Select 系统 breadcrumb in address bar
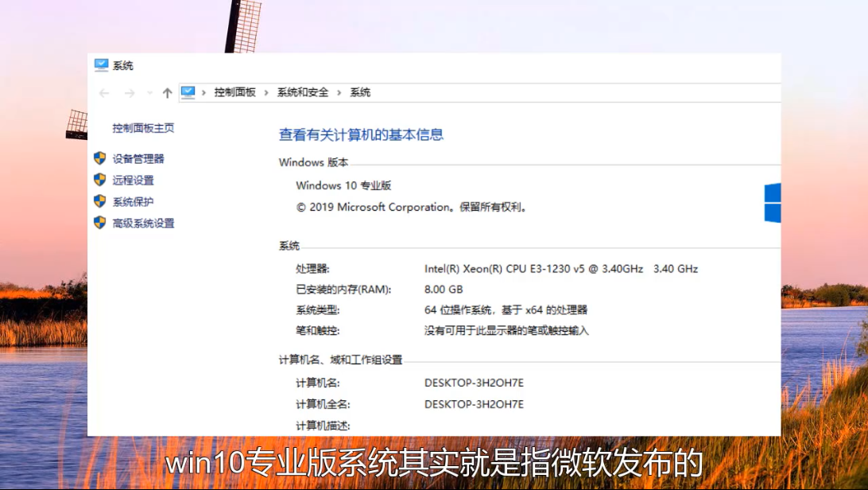Screen dimensions: 868x490 point(360,92)
